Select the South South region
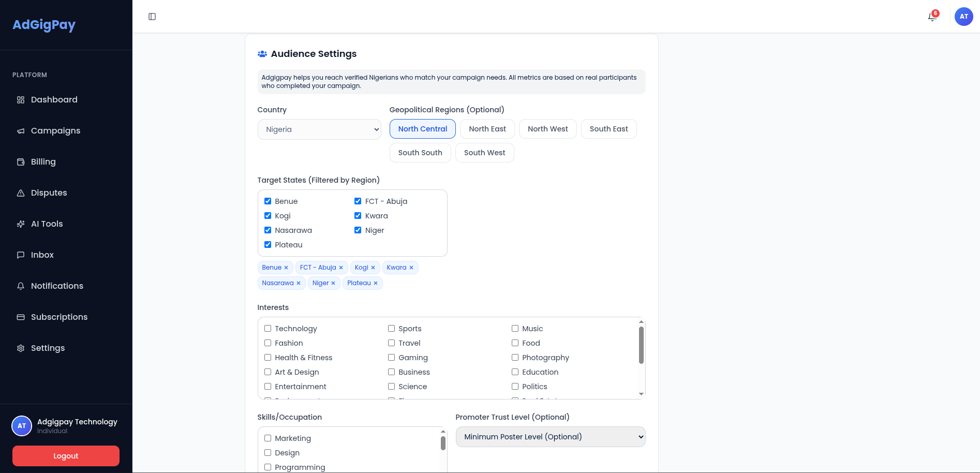Image resolution: width=980 pixels, height=473 pixels. (x=420, y=153)
